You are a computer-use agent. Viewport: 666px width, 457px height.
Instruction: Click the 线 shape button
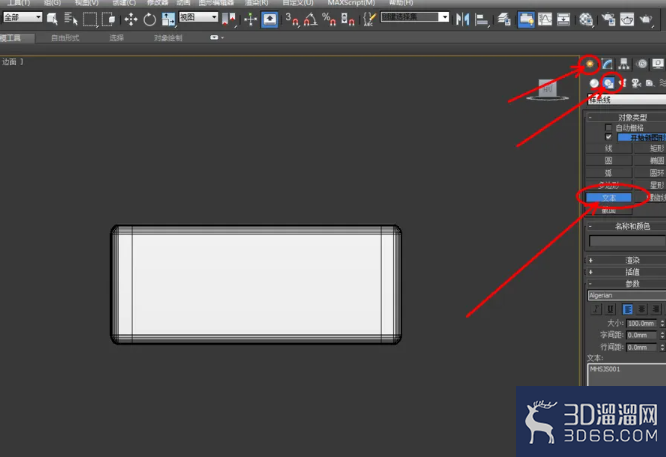coord(609,148)
